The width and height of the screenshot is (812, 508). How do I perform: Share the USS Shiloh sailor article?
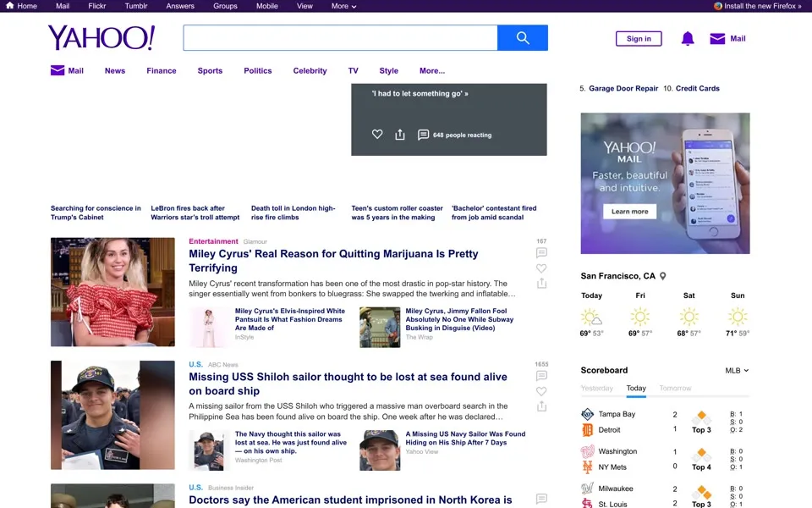coord(541,406)
